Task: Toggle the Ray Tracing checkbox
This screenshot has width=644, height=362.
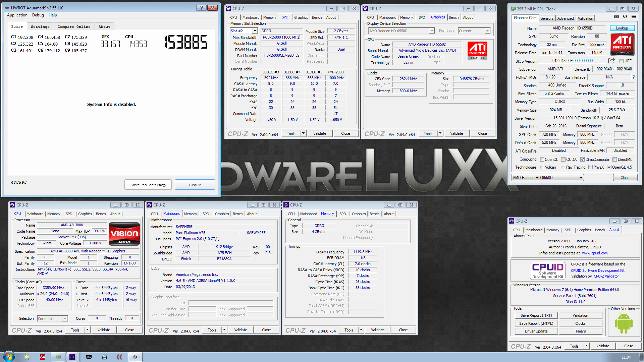Action: [563, 167]
